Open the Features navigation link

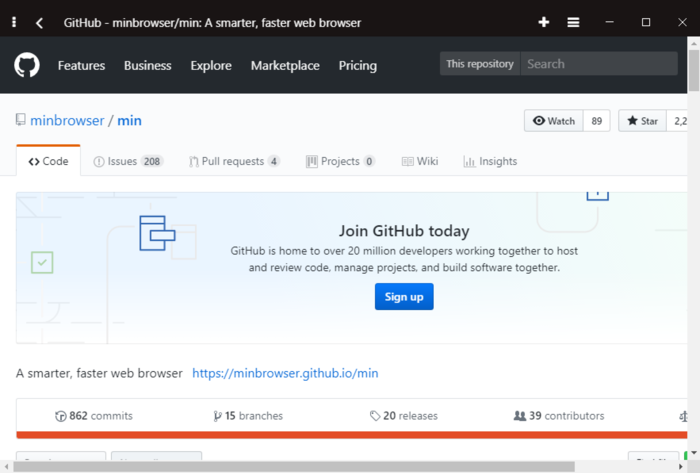point(81,66)
